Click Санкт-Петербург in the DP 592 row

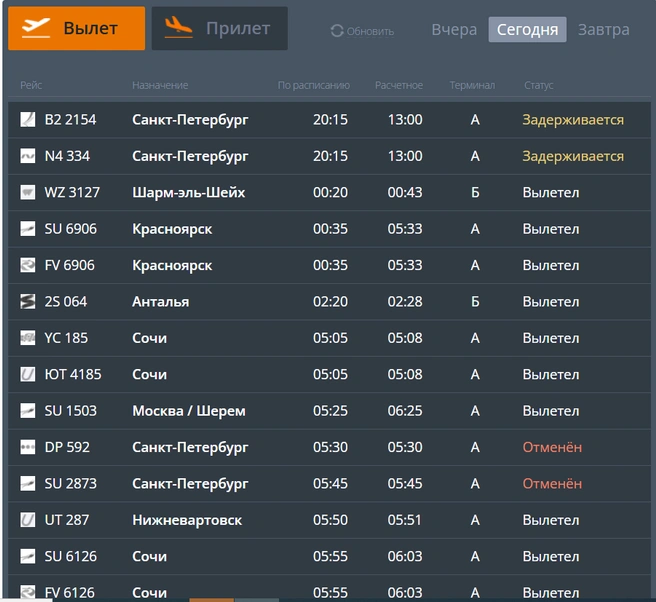coord(190,447)
